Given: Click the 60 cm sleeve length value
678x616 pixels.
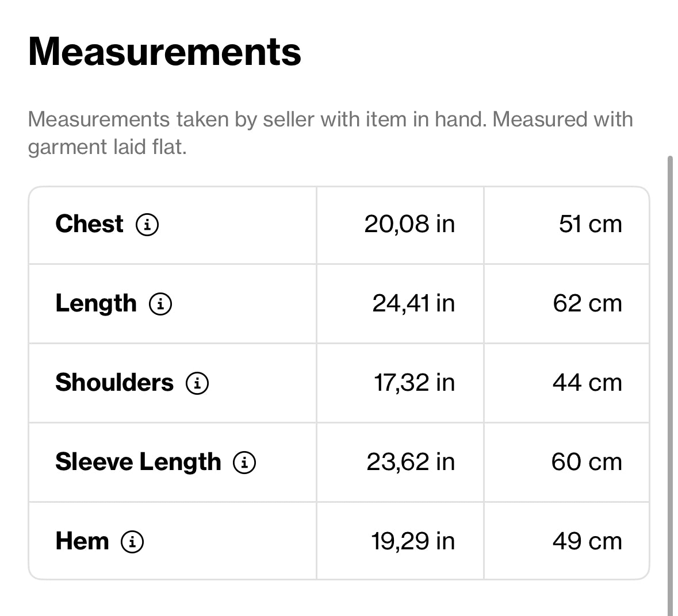Looking at the screenshot, I should (587, 462).
